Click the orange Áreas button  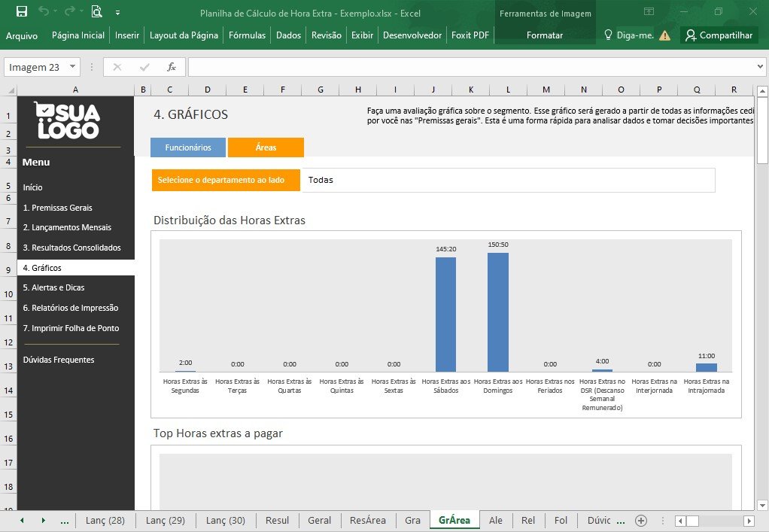pos(266,147)
